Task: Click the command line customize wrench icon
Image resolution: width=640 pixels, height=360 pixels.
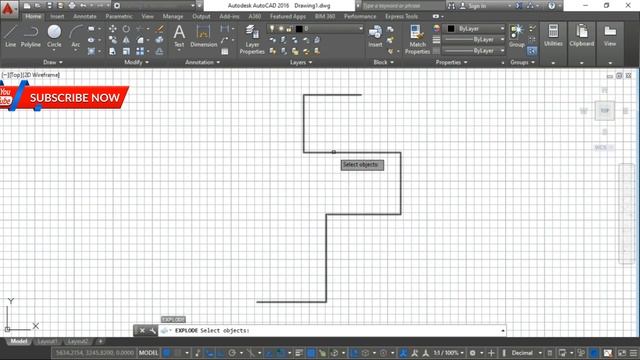Action: 152,331
